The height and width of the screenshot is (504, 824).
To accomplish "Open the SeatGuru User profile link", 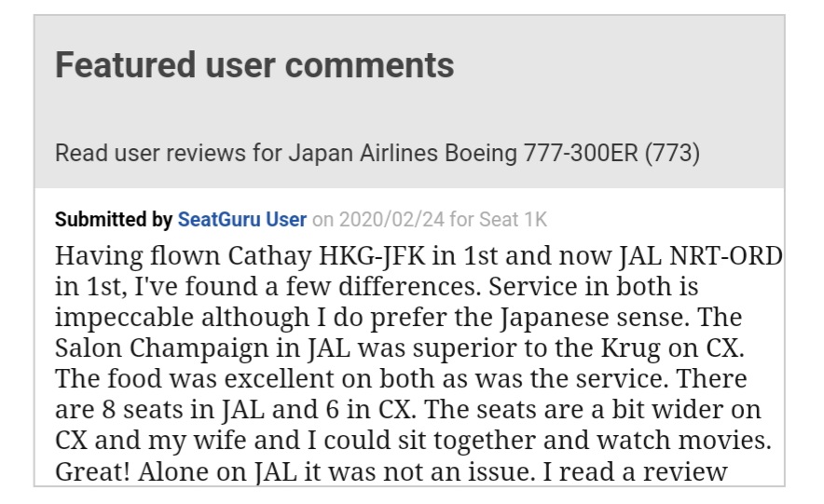I will (x=241, y=220).
